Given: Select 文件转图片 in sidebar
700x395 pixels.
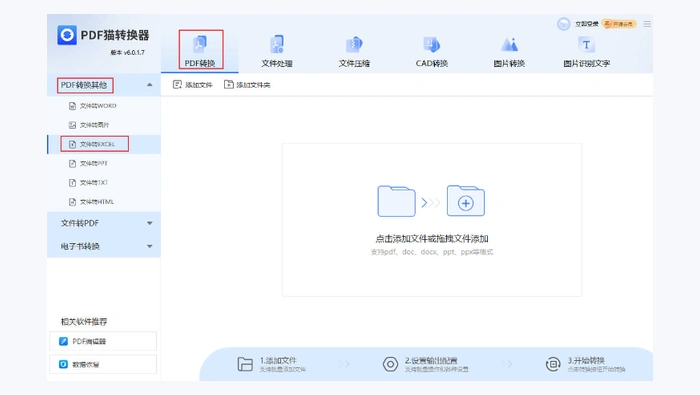Looking at the screenshot, I should (104, 125).
